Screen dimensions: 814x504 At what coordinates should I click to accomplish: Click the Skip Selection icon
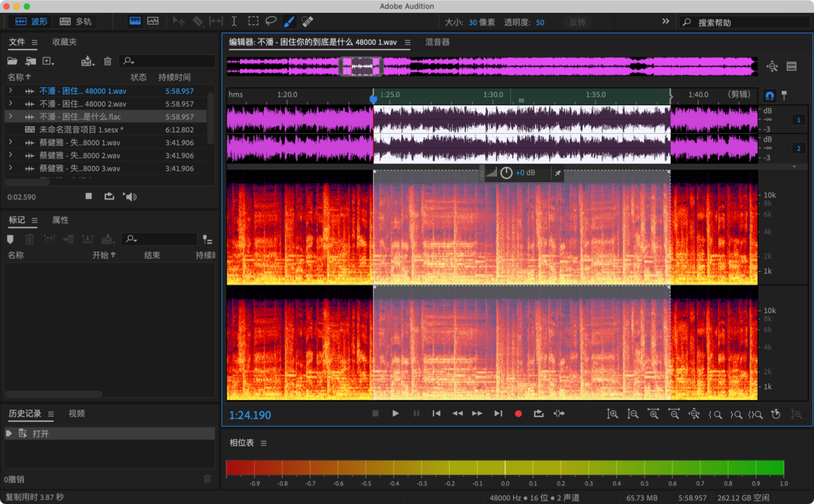point(559,413)
